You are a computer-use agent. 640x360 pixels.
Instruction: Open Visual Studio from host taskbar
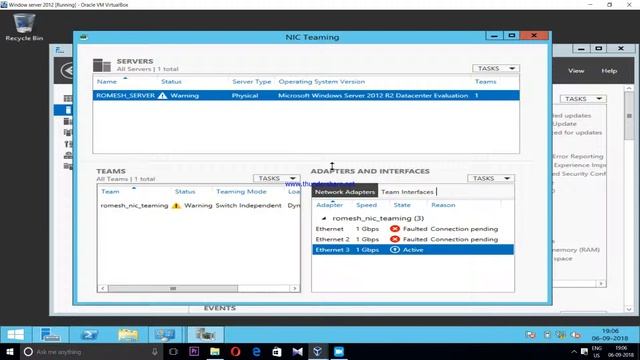tap(298, 351)
